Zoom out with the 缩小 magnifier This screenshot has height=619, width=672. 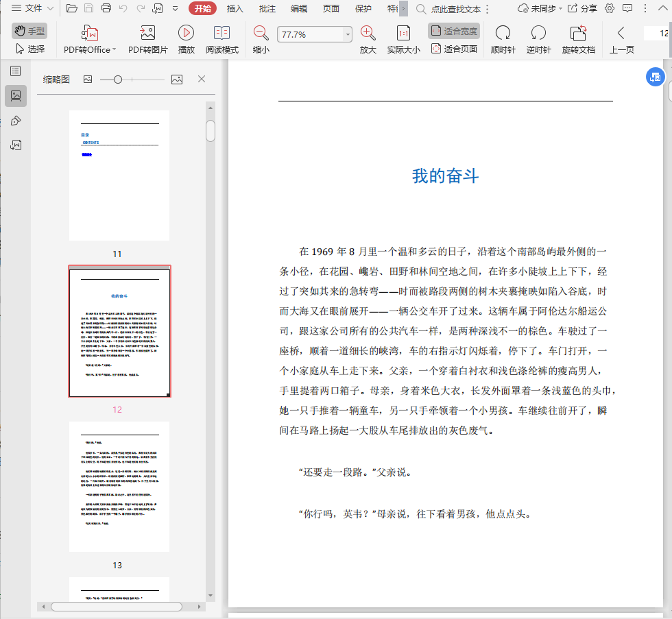(261, 33)
